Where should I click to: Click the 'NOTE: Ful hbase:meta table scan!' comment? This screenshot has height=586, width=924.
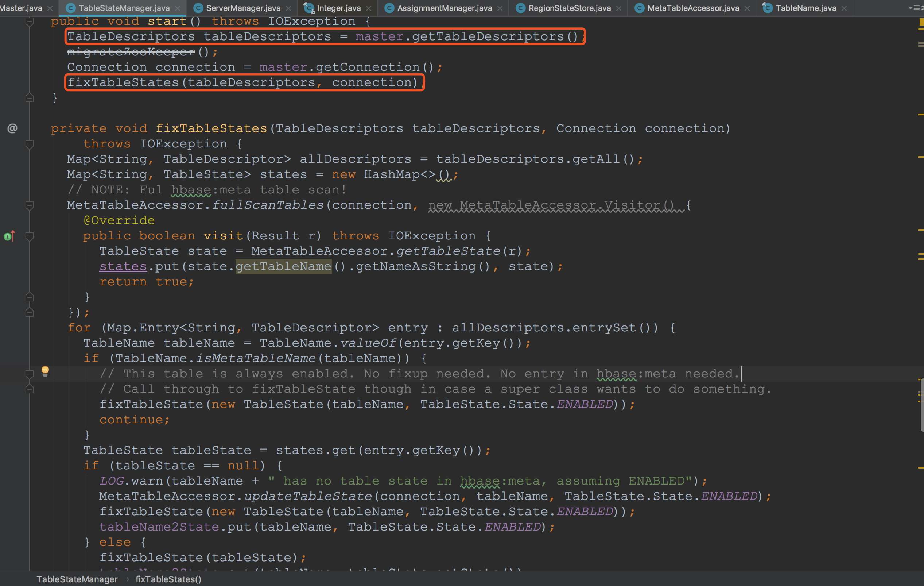click(207, 190)
